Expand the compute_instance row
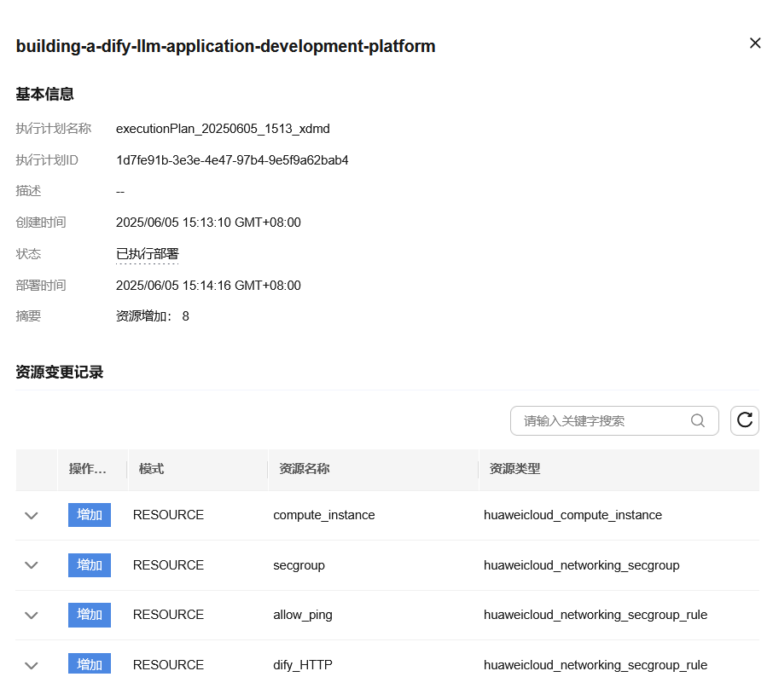The height and width of the screenshot is (700, 773). (32, 516)
